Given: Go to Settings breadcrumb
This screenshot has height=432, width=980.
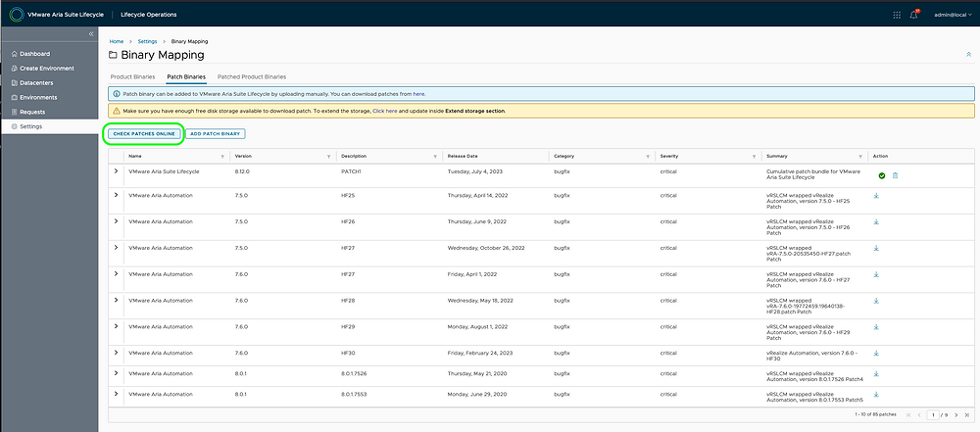Looking at the screenshot, I should point(148,41).
